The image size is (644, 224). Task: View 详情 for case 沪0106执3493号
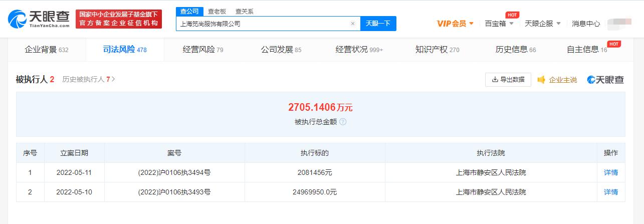pos(611,192)
